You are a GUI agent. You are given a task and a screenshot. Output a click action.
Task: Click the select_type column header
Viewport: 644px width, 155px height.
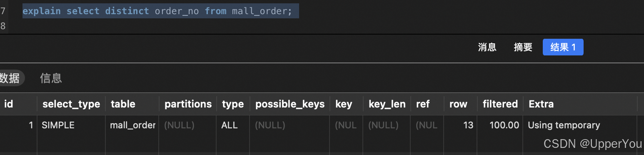tap(71, 104)
